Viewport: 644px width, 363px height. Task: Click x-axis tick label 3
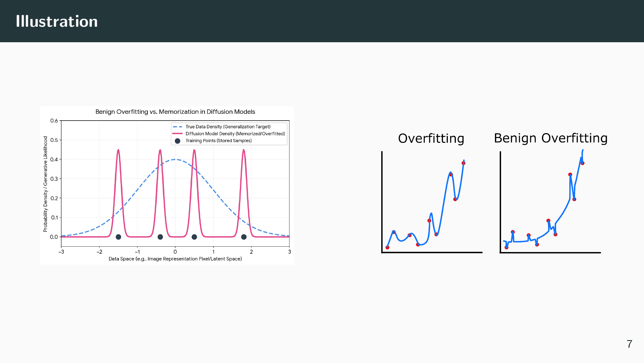[289, 252]
